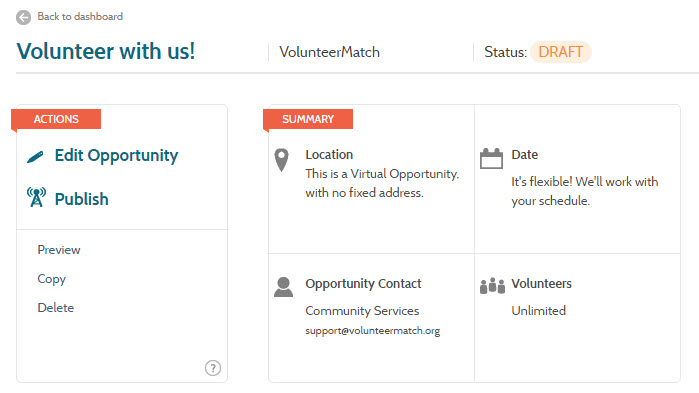The width and height of the screenshot is (699, 393).
Task: Click the Opportunity Contact person icon
Action: [284, 287]
